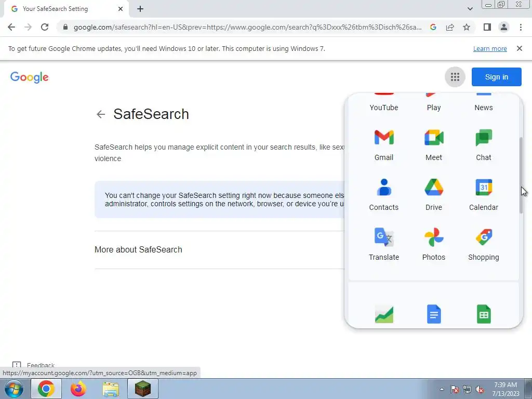Open Google Photos app

[x=434, y=245]
